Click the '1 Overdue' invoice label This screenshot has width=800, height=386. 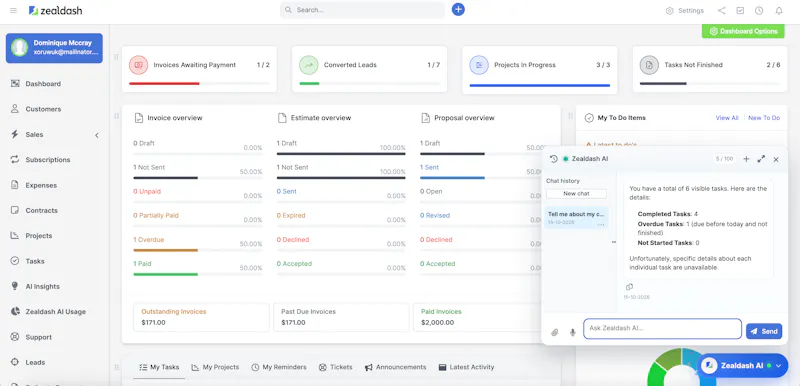[149, 240]
